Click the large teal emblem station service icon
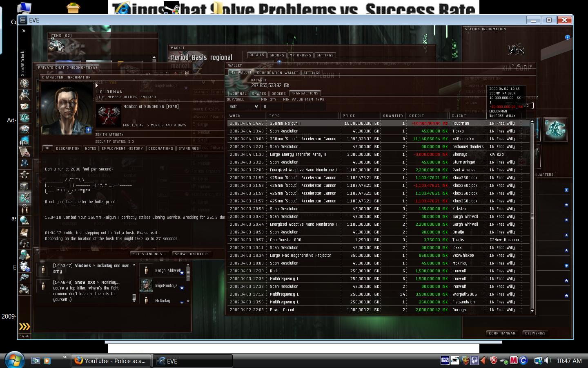588x368 pixels. coord(555,129)
